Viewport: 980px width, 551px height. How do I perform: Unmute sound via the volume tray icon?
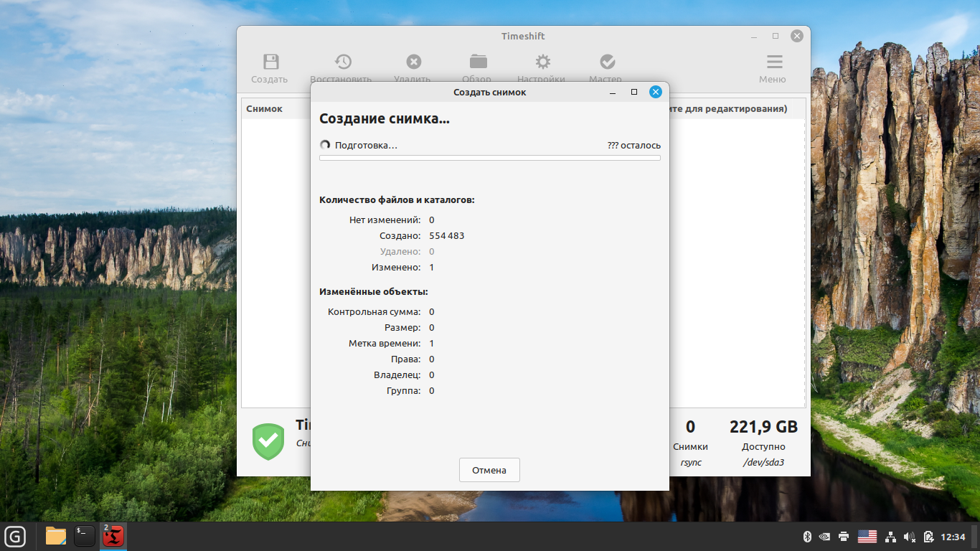point(910,536)
